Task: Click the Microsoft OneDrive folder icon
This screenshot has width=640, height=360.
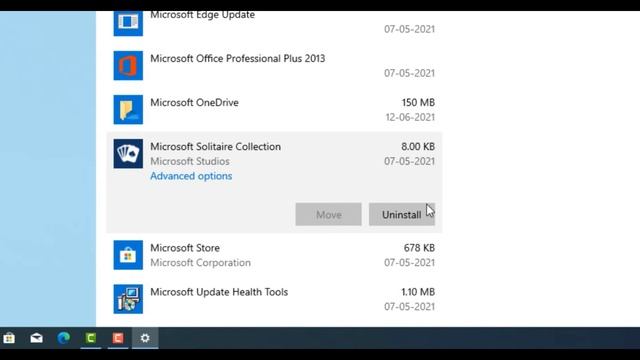Action: 128,110
